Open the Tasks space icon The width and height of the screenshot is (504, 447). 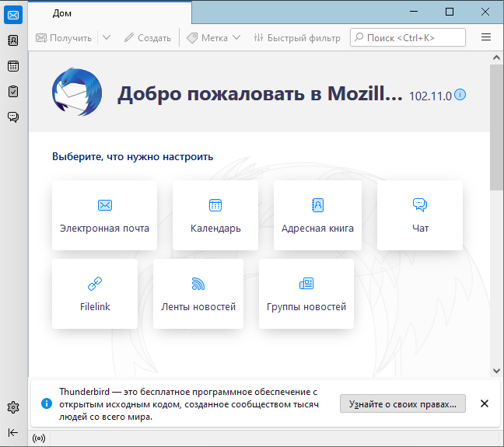point(13,92)
